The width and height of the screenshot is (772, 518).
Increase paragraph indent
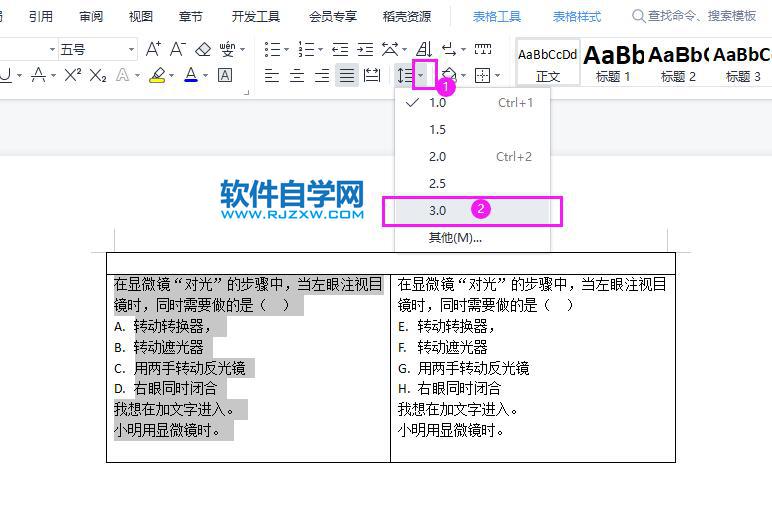coord(365,49)
